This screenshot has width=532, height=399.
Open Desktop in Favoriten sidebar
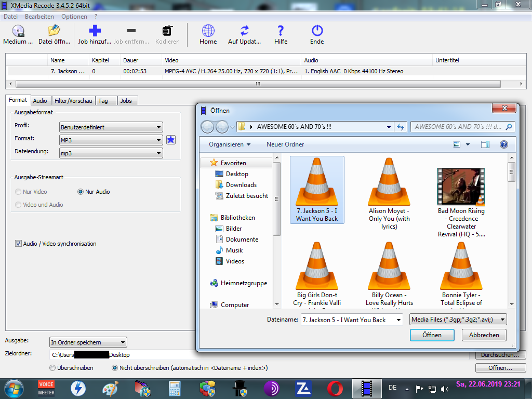[237, 174]
